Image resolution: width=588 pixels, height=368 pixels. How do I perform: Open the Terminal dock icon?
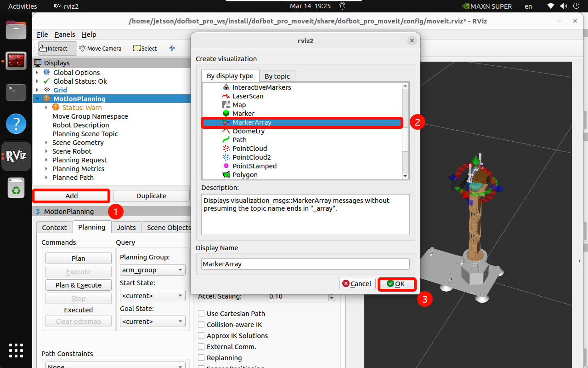(16, 92)
